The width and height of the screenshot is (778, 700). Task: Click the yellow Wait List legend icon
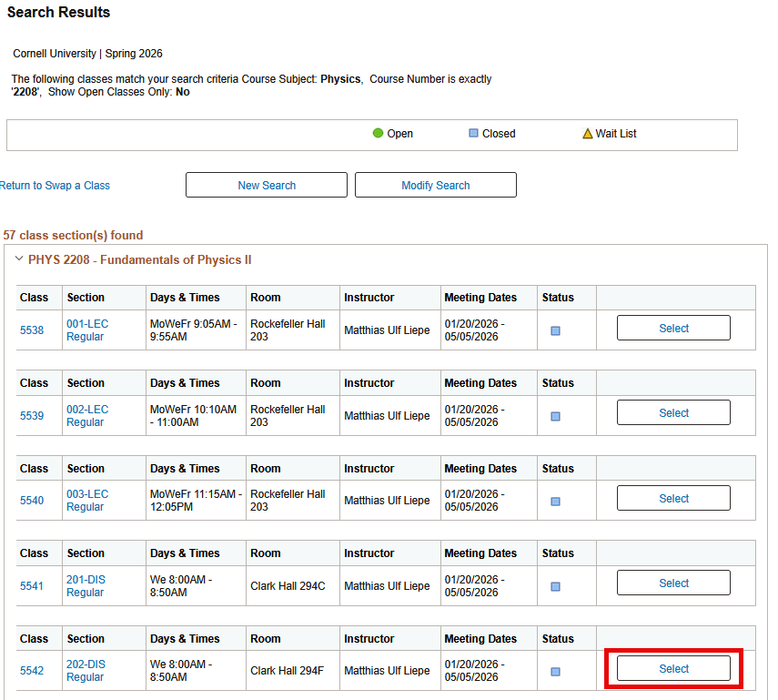point(588,133)
